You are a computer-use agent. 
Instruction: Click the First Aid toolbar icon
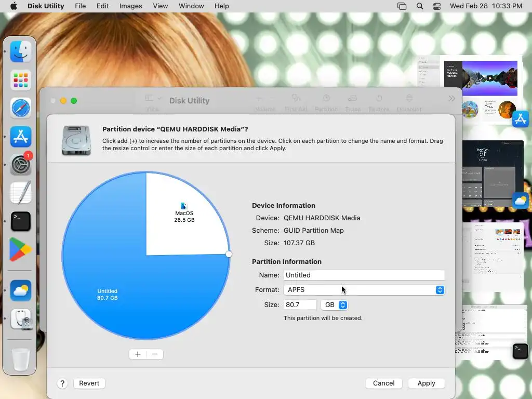click(x=296, y=103)
